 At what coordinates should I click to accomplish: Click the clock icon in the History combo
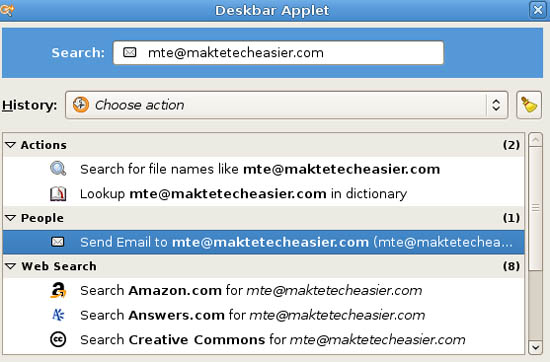pyautogui.click(x=81, y=105)
